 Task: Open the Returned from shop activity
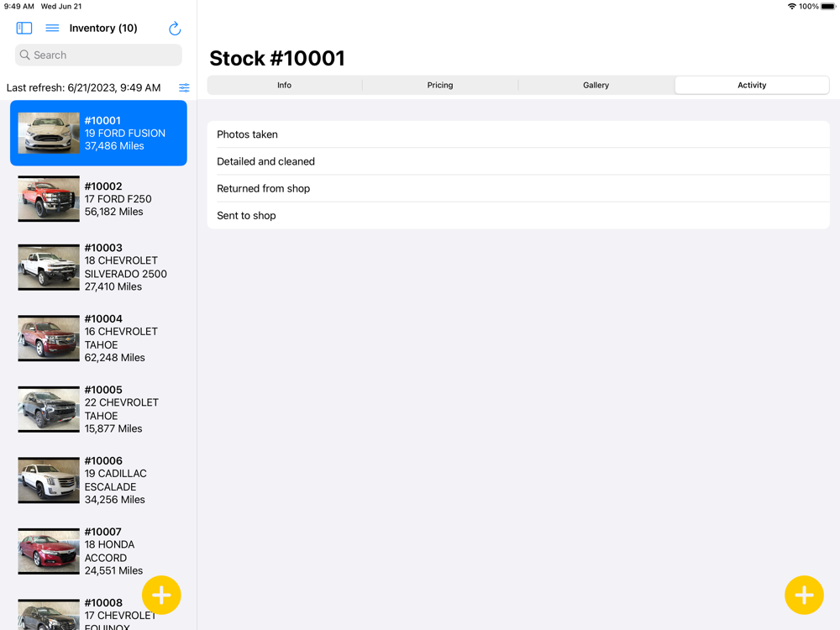[x=518, y=188]
